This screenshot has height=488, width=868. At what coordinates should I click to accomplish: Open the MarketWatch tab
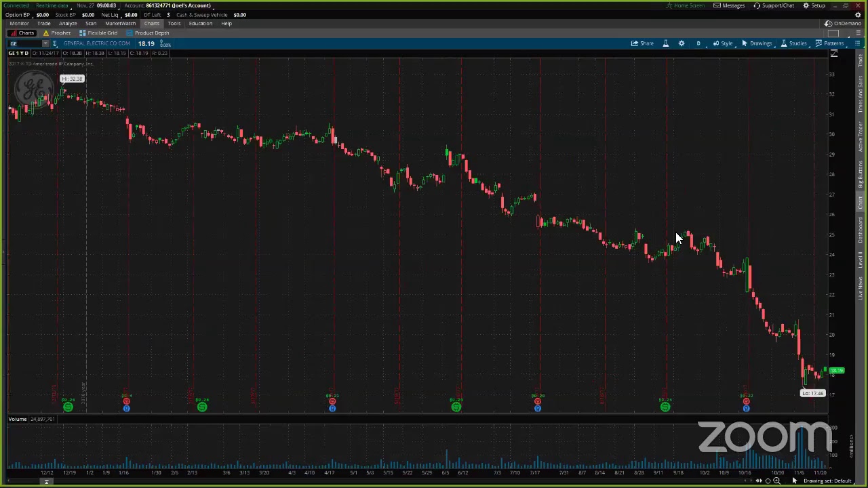121,24
